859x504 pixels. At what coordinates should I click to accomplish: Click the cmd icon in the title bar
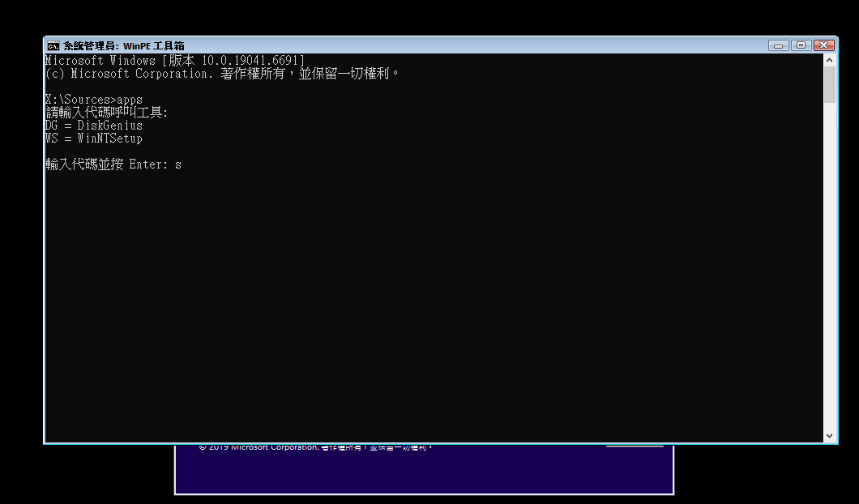[x=53, y=45]
